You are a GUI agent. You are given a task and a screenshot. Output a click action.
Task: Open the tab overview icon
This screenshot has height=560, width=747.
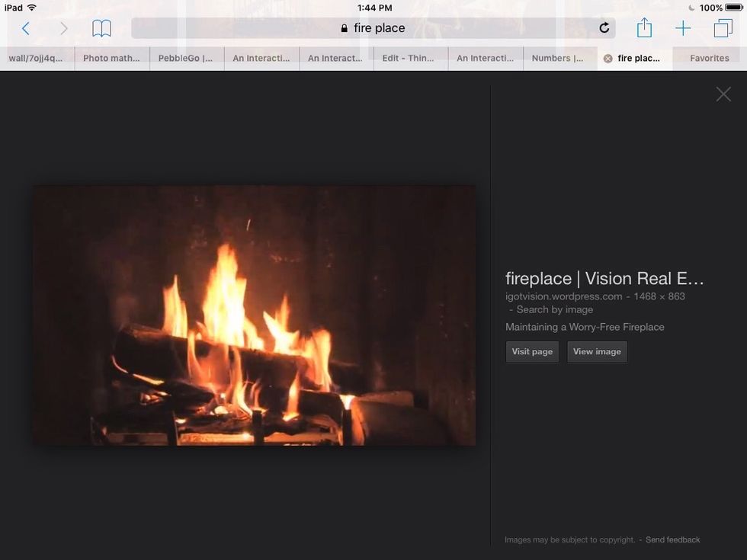tap(723, 28)
